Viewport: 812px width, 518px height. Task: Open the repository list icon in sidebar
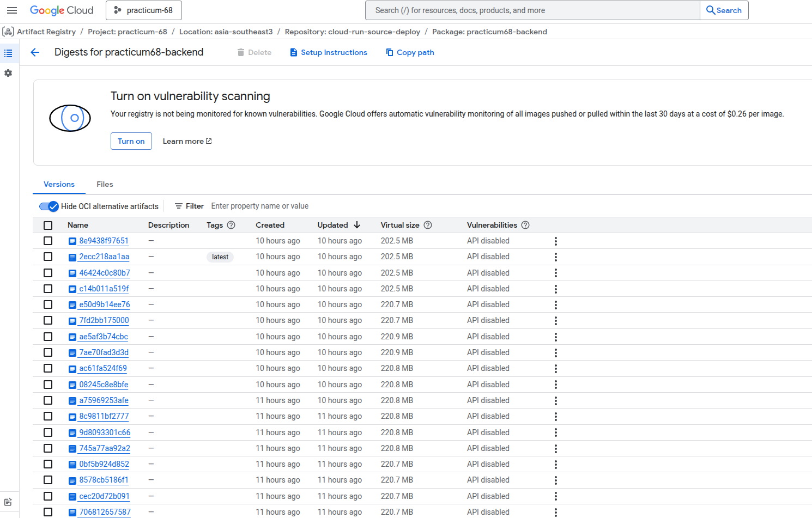click(8, 53)
